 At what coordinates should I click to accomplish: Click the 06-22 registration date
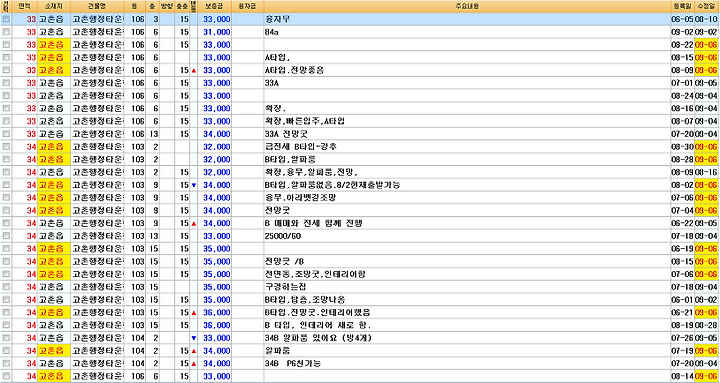point(683,223)
